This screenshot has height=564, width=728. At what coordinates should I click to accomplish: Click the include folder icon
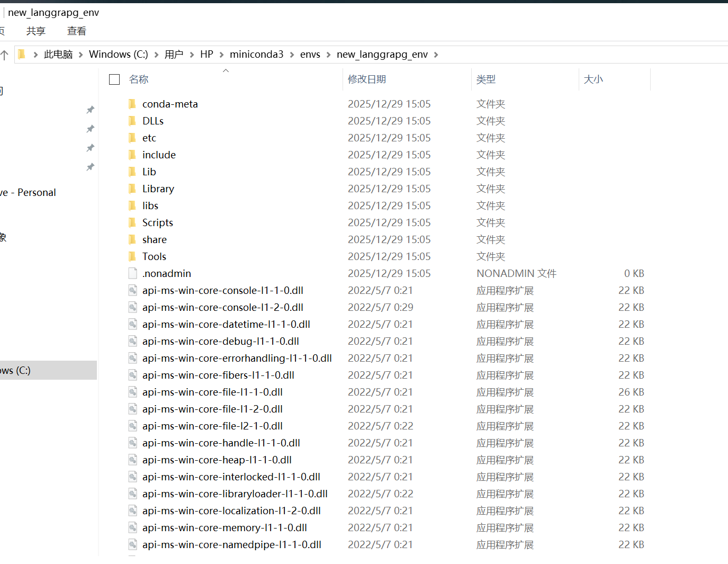(x=132, y=155)
